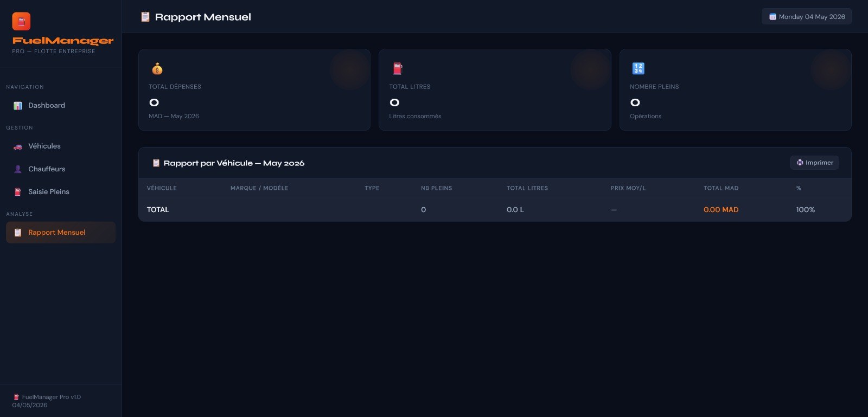Click the 0.00 MAD total value
868x417 pixels.
[721, 210]
